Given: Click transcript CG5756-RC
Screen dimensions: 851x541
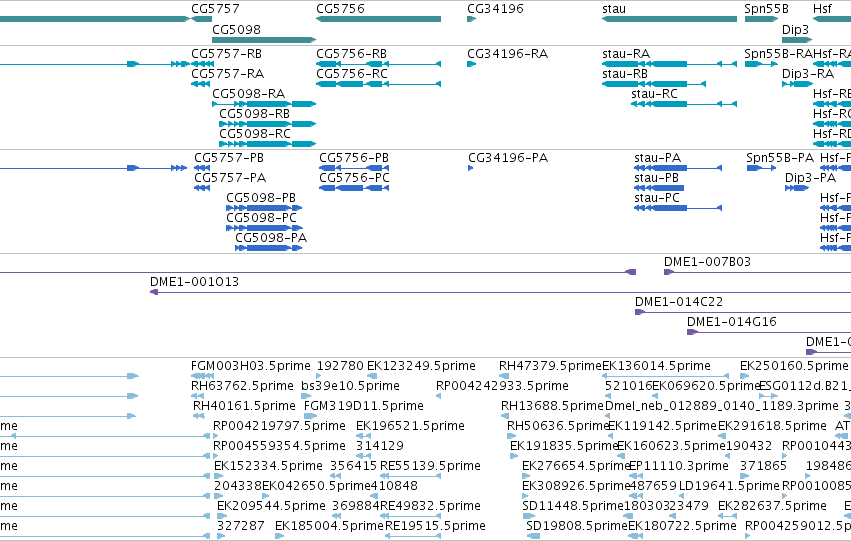Looking at the screenshot, I should click(352, 74).
